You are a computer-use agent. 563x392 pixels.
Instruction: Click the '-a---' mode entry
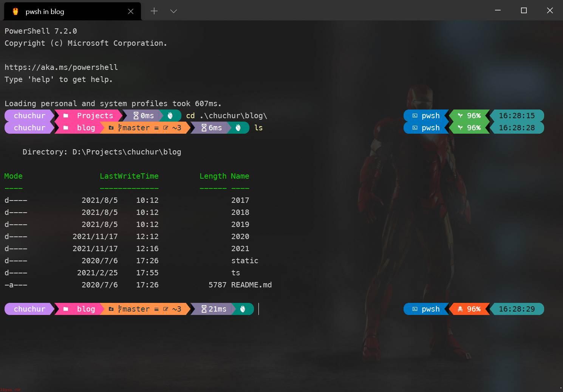[x=16, y=285]
